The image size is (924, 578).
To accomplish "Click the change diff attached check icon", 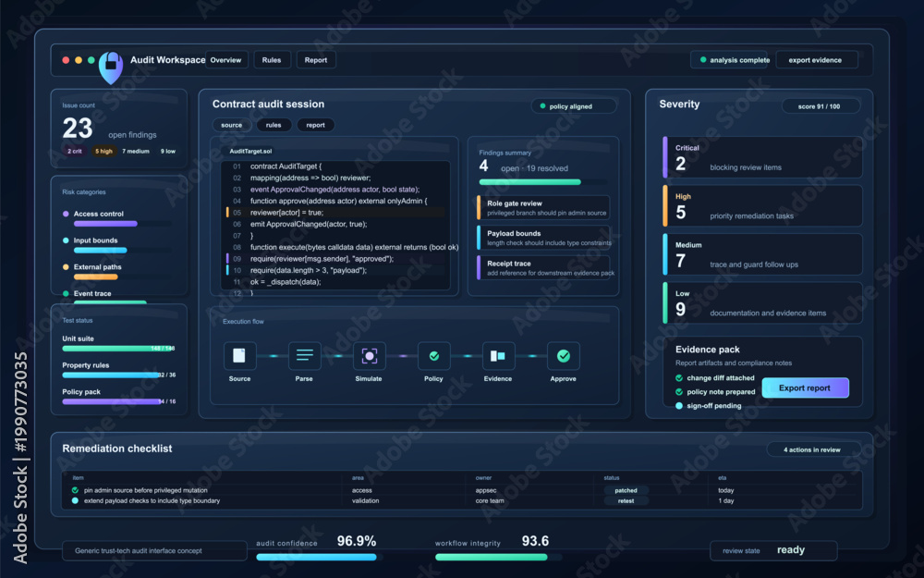I will point(679,378).
